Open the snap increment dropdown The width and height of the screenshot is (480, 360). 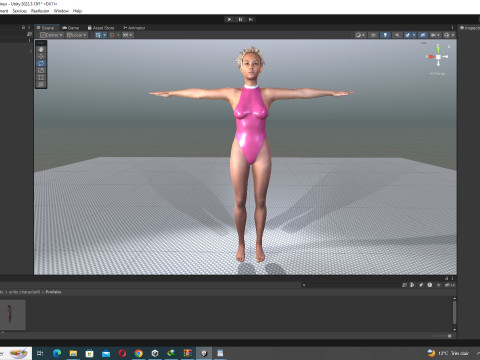[128, 35]
